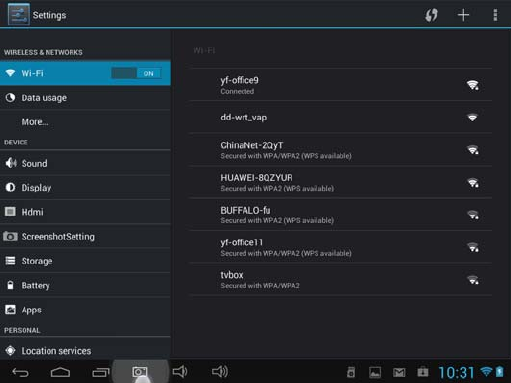Tap the Back navigation button

(20, 372)
